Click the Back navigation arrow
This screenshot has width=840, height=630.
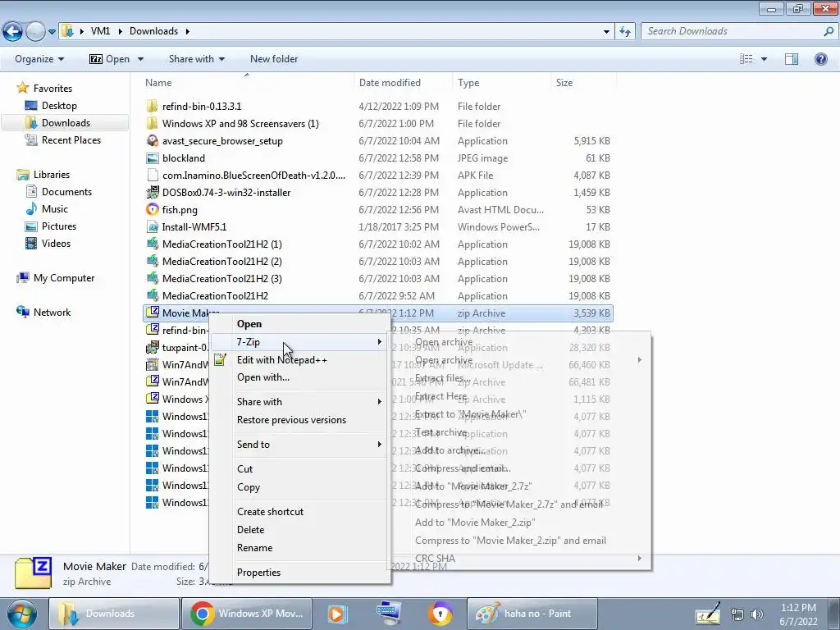click(13, 32)
